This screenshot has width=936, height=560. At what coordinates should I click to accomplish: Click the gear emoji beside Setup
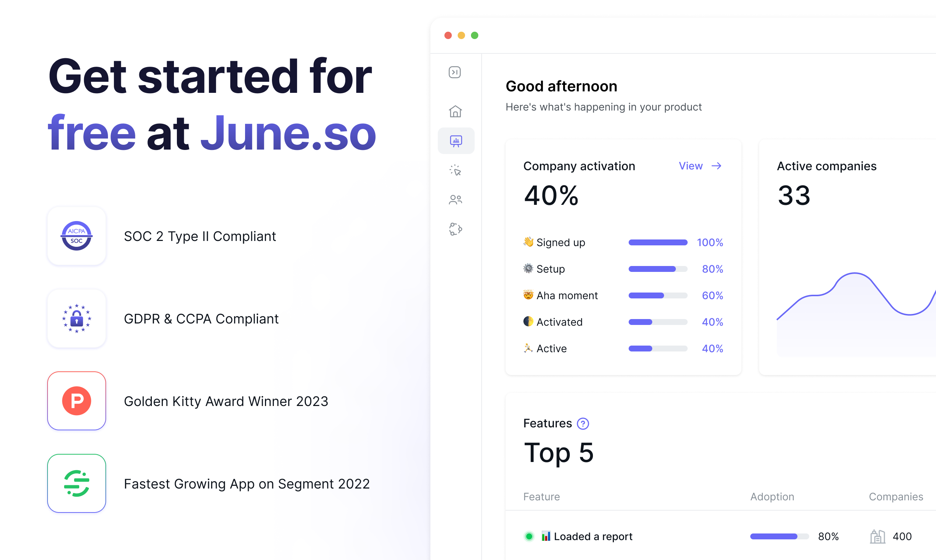[528, 268]
